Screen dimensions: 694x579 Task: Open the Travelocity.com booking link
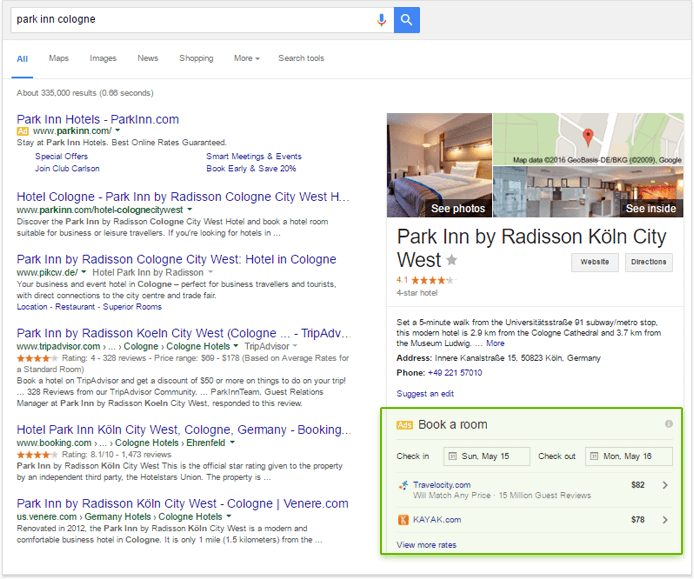442,485
